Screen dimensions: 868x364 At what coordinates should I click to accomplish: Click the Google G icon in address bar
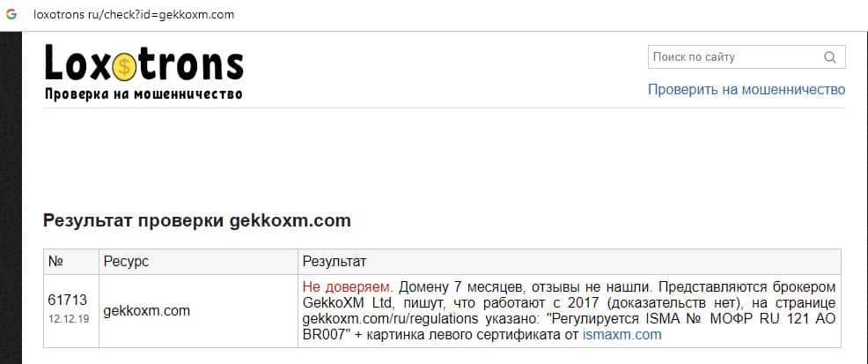(x=12, y=16)
